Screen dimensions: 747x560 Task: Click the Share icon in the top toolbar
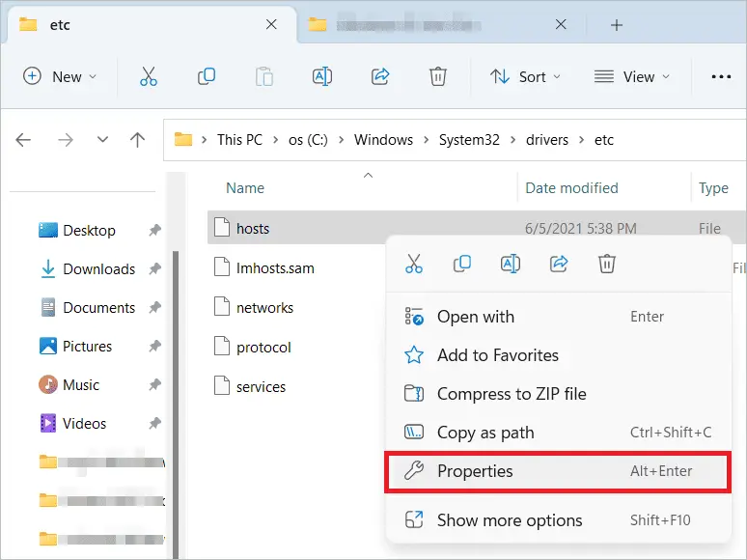tap(379, 76)
